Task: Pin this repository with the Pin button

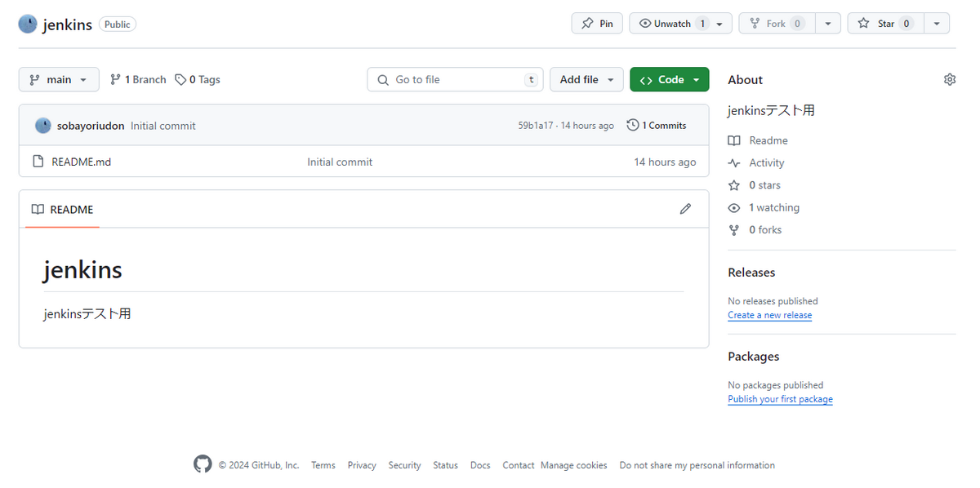Action: 597,24
